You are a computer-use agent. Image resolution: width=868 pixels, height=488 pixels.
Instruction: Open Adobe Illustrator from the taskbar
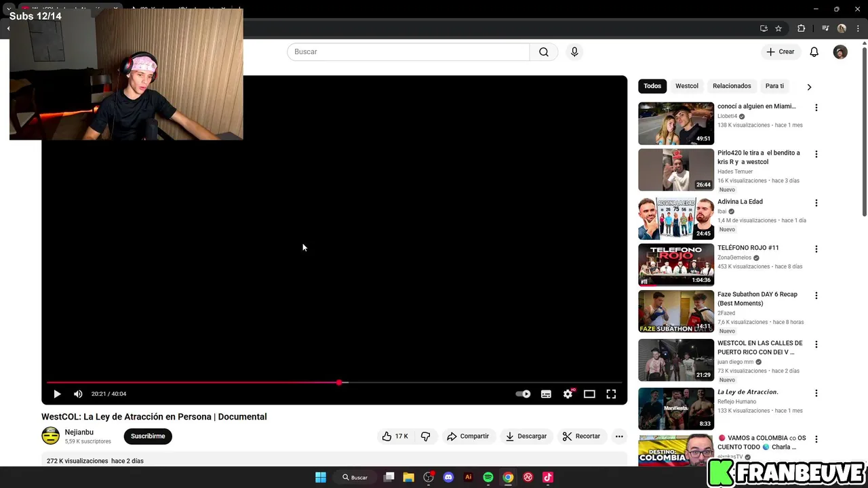click(468, 477)
